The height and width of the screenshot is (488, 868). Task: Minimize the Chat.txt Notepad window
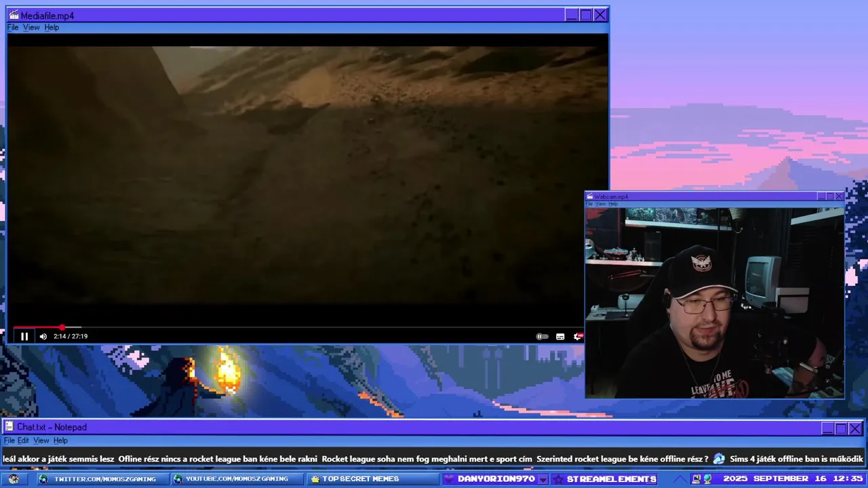[x=827, y=428]
